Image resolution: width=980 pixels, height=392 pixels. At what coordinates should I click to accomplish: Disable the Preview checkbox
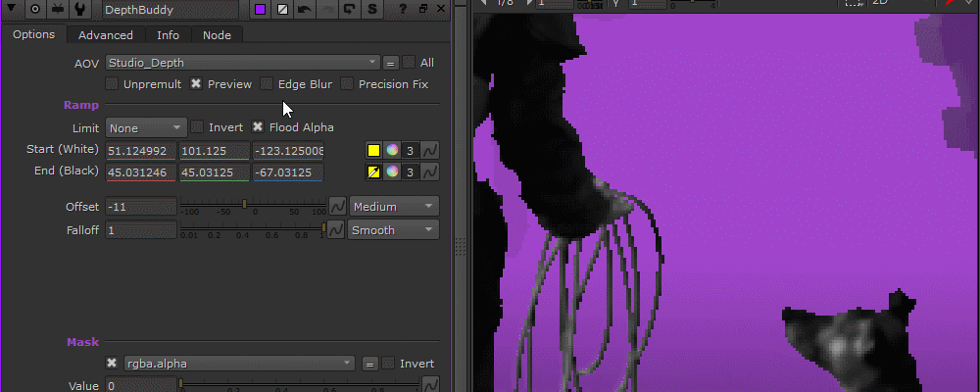point(196,83)
